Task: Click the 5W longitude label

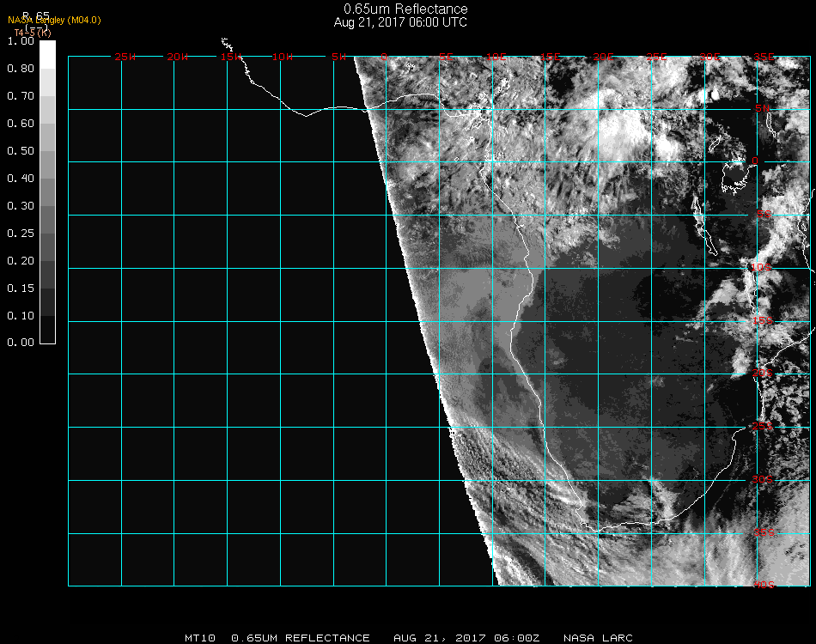Action: [338, 57]
